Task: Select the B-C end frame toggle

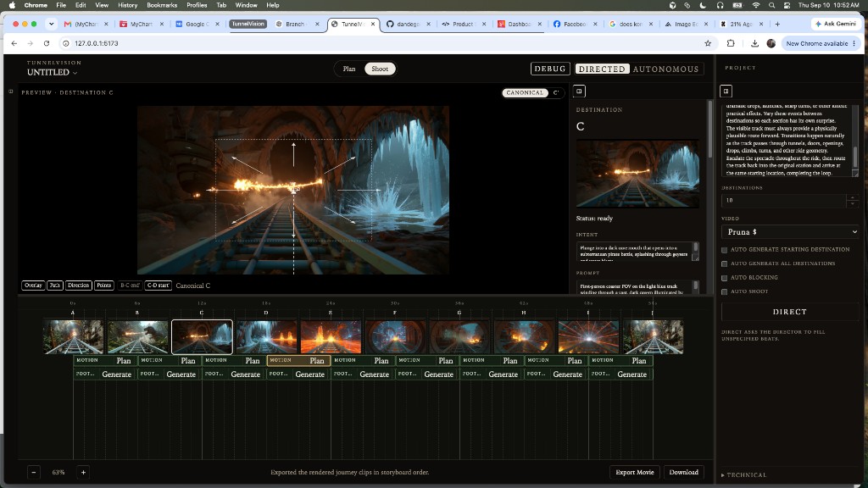Action: coord(130,286)
